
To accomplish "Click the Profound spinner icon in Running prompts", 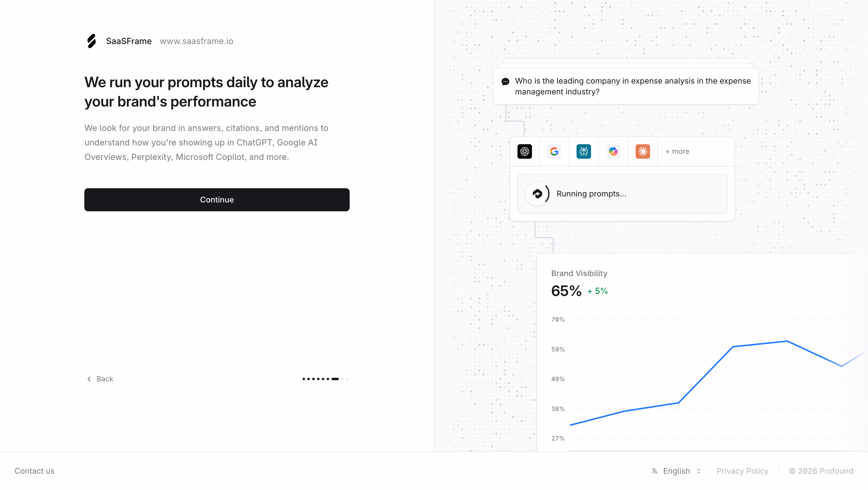I will point(537,194).
